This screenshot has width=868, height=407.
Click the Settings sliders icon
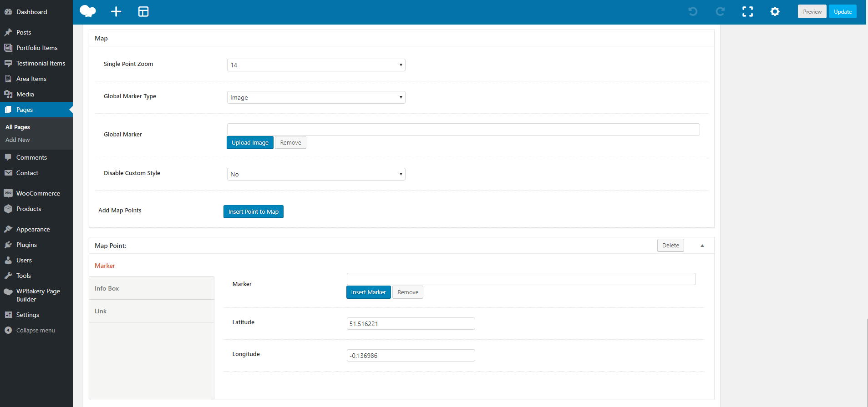click(8, 315)
